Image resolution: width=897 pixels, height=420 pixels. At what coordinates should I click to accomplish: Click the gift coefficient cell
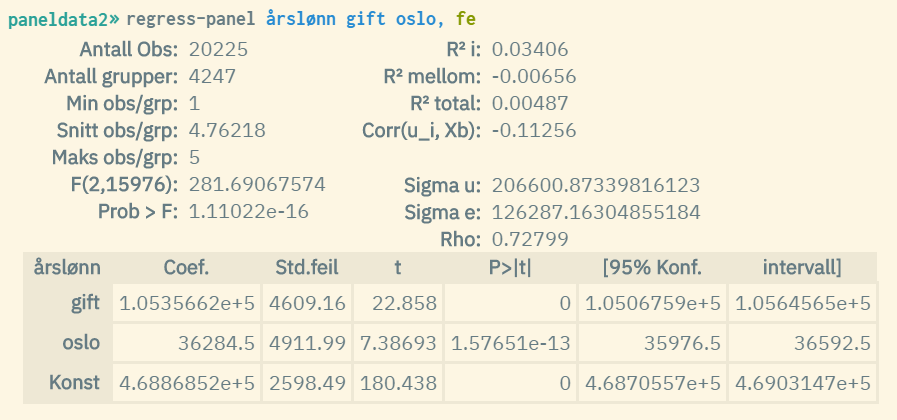[186, 304]
